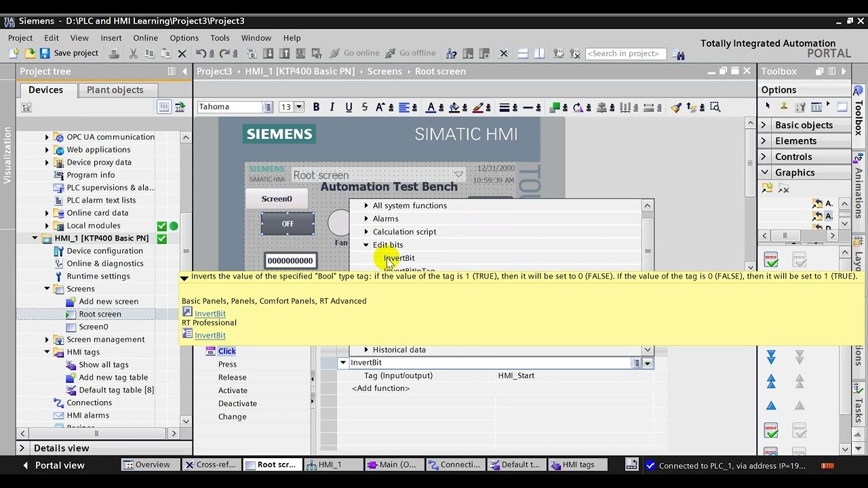The height and width of the screenshot is (488, 868).
Task: Open the Project menu
Action: pyautogui.click(x=20, y=38)
